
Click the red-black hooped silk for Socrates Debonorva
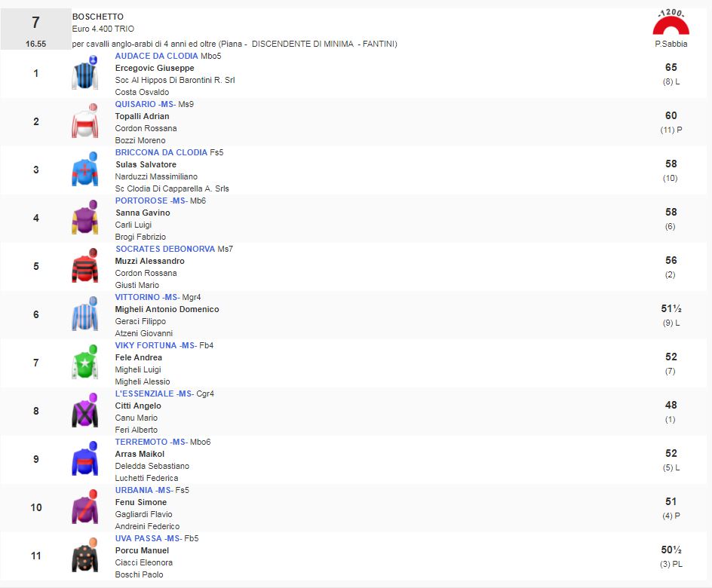click(x=85, y=265)
